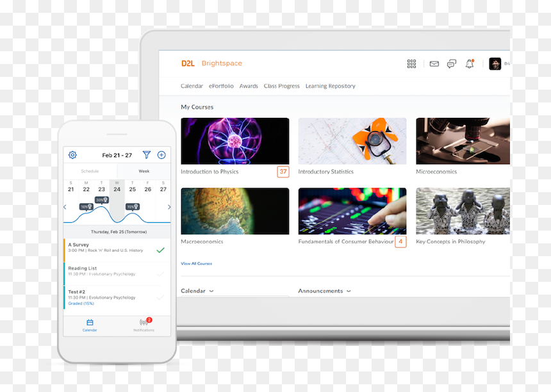Tap the add plus icon on phone
The width and height of the screenshot is (551, 392).
click(161, 155)
